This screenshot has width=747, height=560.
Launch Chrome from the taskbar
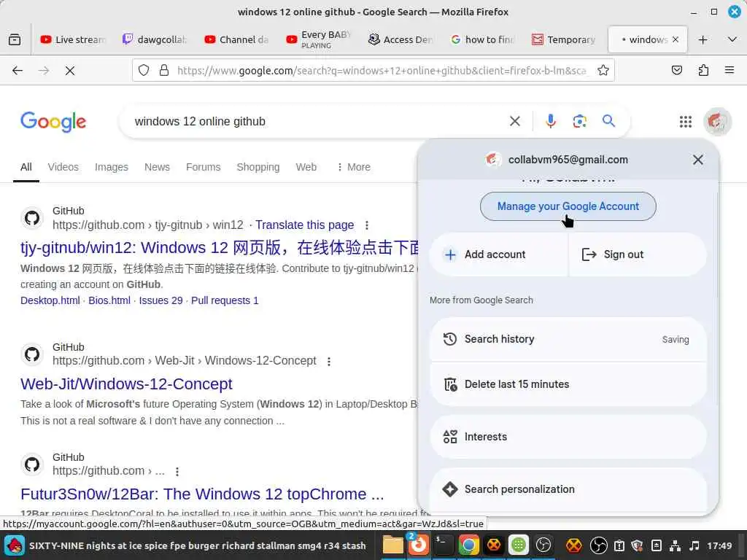468,545
